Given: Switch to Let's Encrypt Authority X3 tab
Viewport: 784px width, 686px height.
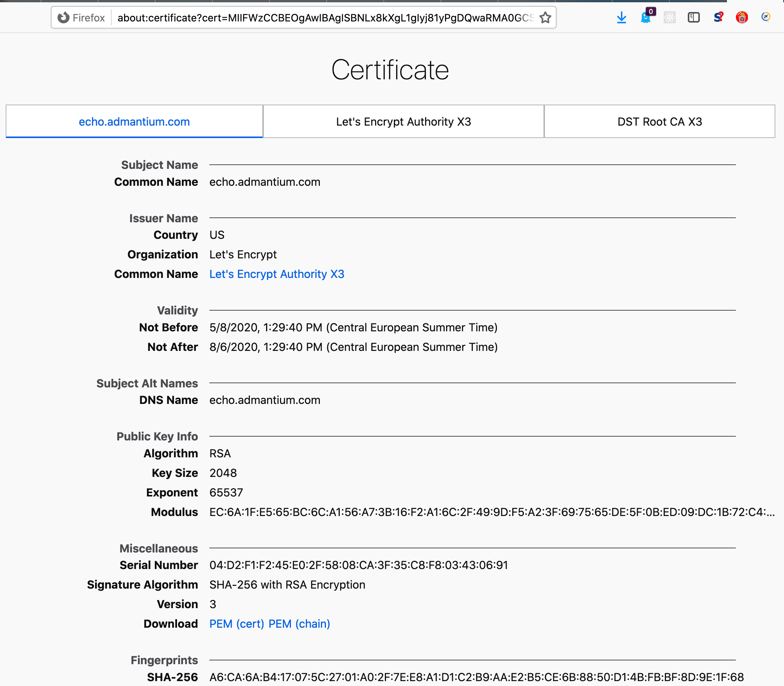Looking at the screenshot, I should [x=403, y=122].
